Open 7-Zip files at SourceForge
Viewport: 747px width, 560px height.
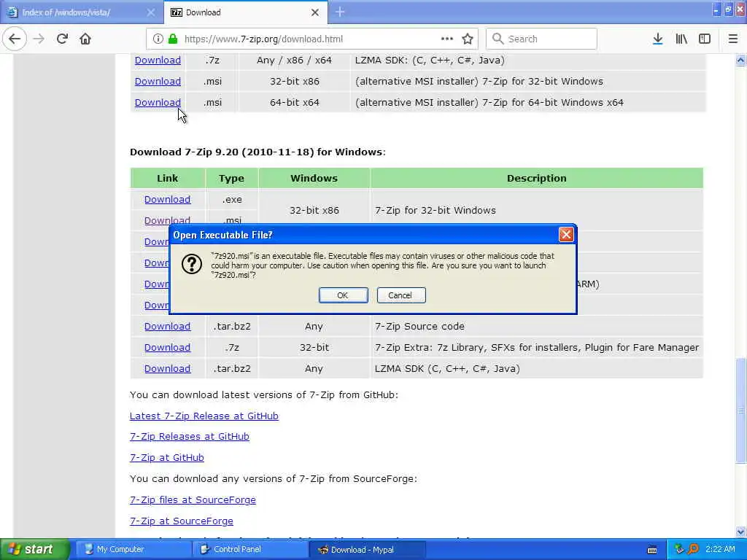pos(193,499)
